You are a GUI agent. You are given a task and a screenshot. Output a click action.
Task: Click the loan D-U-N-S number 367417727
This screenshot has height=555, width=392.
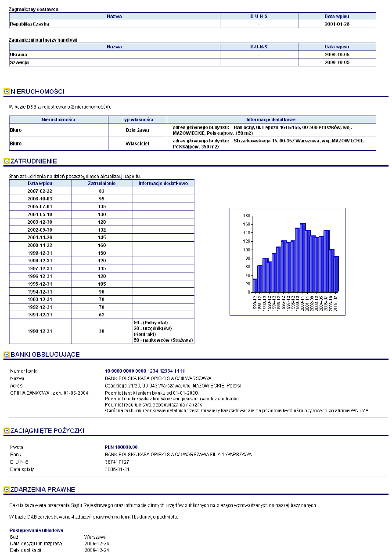(x=117, y=462)
